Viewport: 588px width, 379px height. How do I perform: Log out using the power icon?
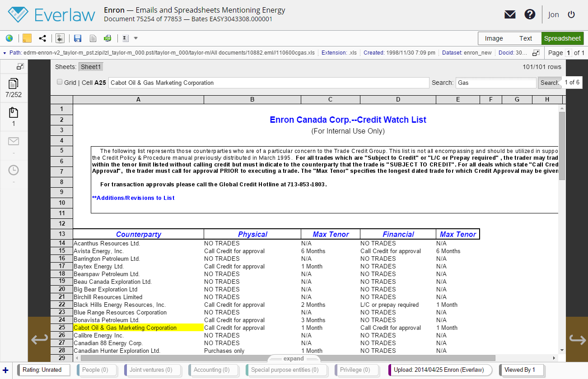571,14
